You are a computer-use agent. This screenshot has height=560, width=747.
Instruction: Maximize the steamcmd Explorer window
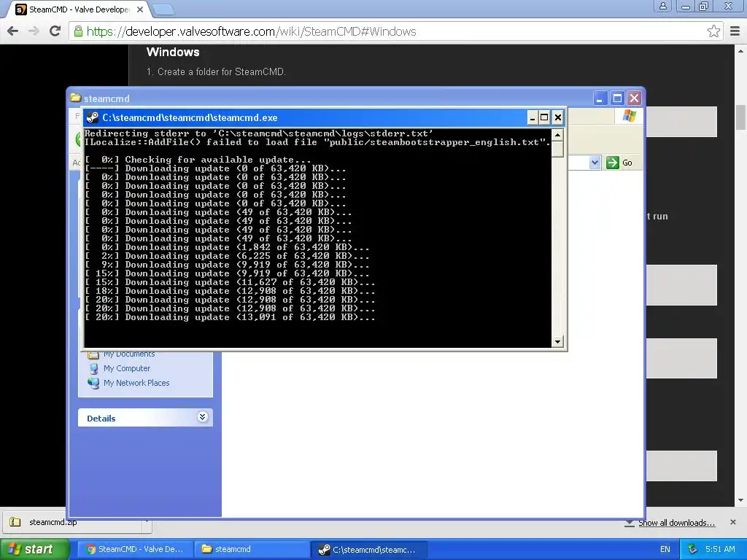617,98
